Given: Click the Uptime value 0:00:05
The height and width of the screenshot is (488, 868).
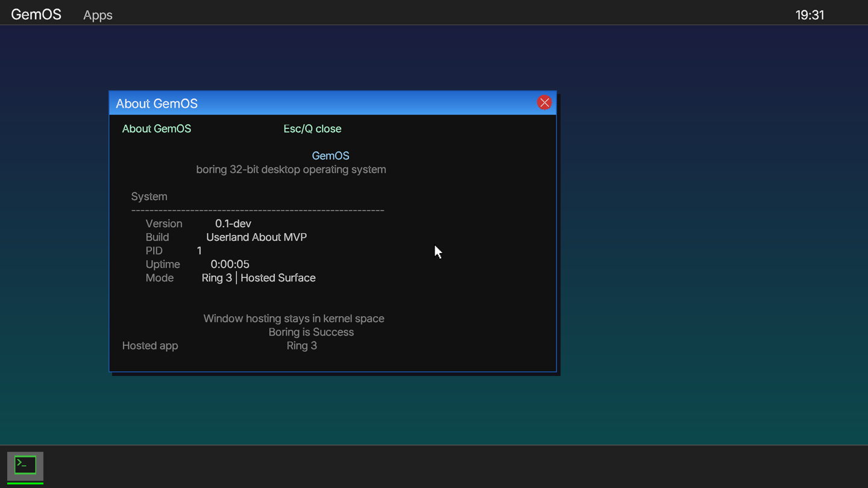Looking at the screenshot, I should tap(230, 264).
